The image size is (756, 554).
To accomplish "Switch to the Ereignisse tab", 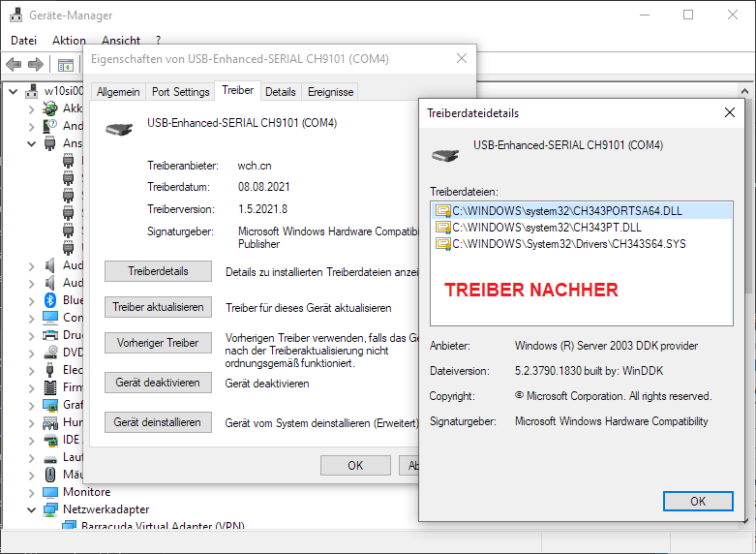I will coord(330,92).
